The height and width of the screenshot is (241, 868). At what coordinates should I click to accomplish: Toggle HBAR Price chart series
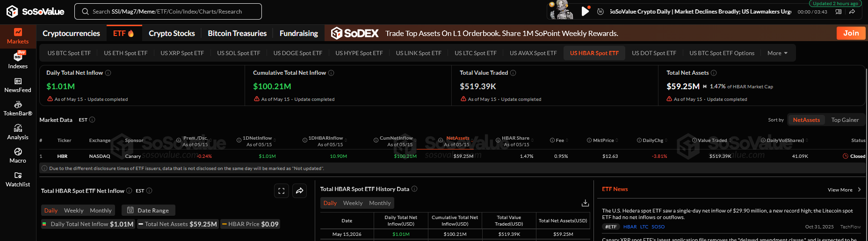(250, 224)
